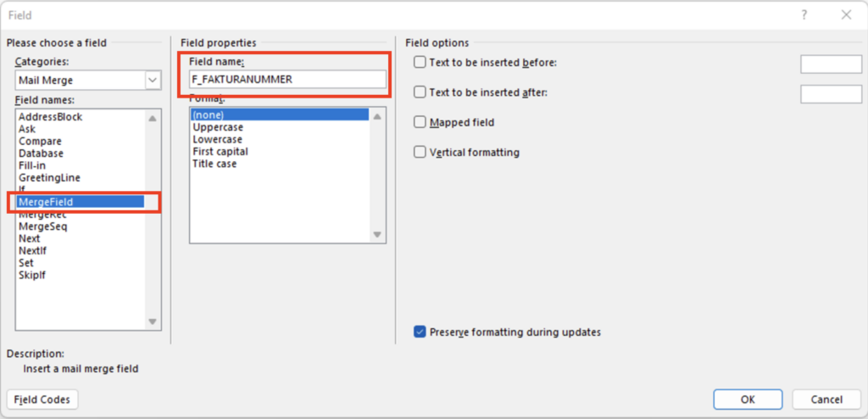Click the Cancel button
Screen dimensions: 868x419
point(826,399)
